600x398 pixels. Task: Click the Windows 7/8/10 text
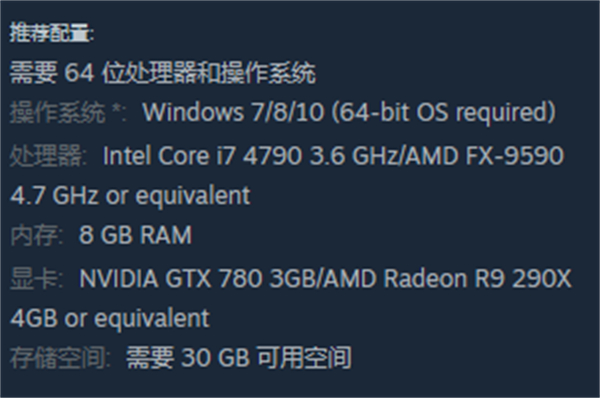pos(233,113)
